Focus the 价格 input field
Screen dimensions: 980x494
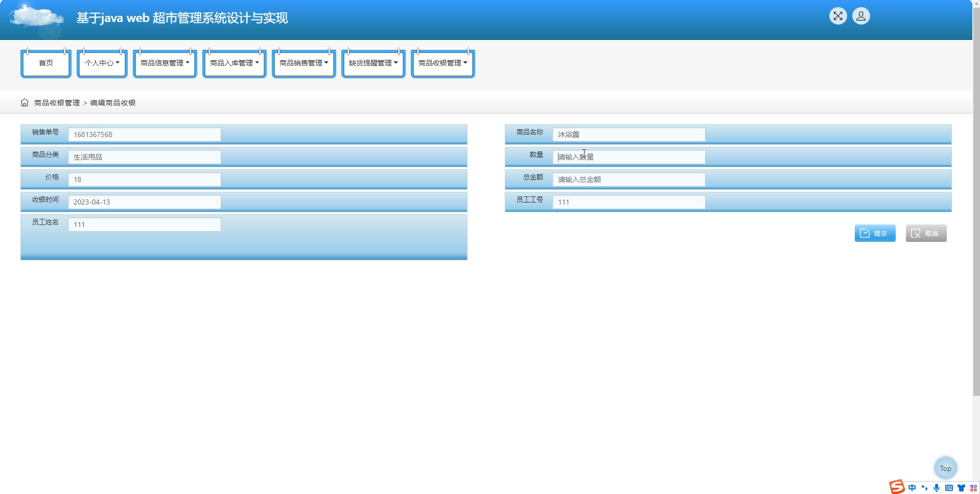145,179
